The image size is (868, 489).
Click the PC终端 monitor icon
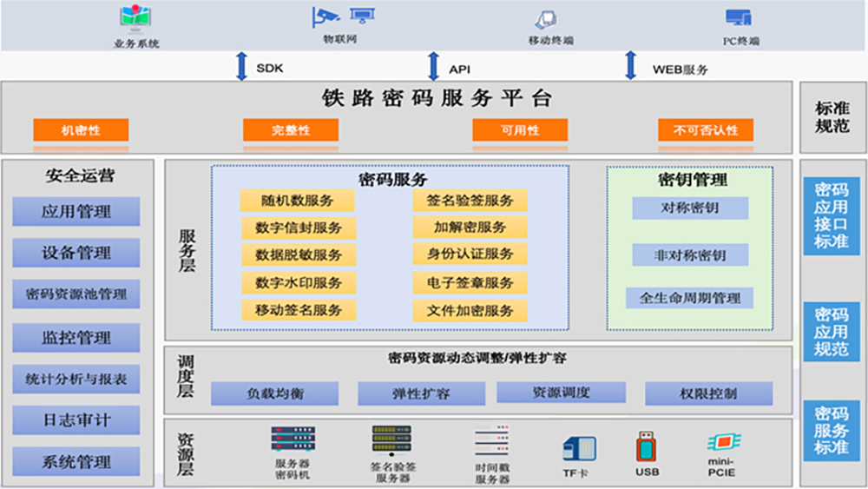[739, 18]
